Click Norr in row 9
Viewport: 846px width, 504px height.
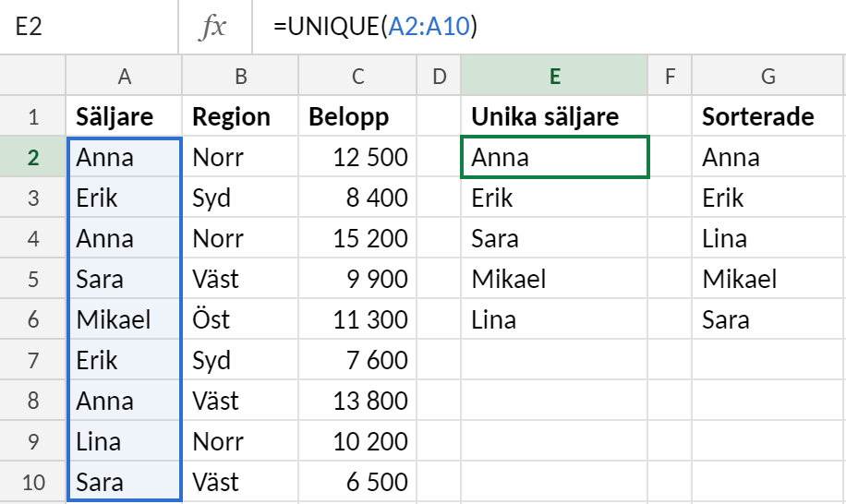[x=241, y=441]
